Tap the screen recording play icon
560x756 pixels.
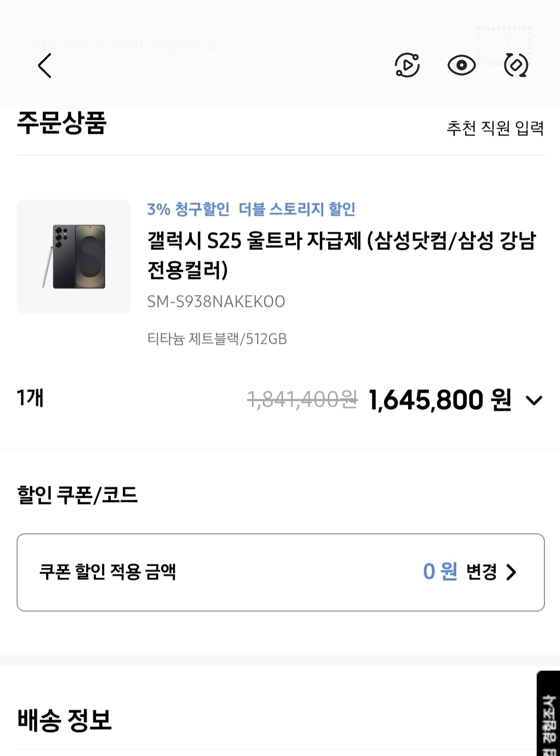pyautogui.click(x=407, y=65)
